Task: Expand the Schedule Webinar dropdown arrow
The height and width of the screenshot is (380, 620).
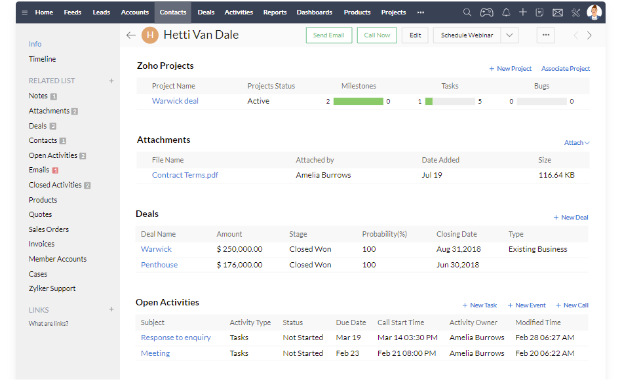Action: click(509, 35)
